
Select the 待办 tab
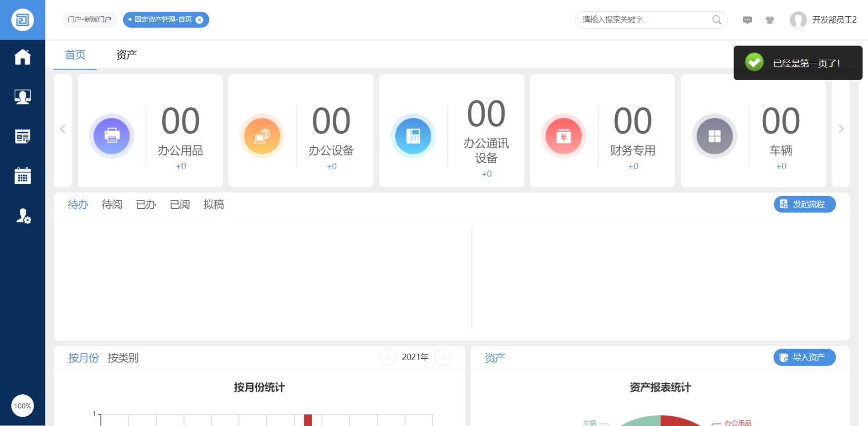coord(78,204)
